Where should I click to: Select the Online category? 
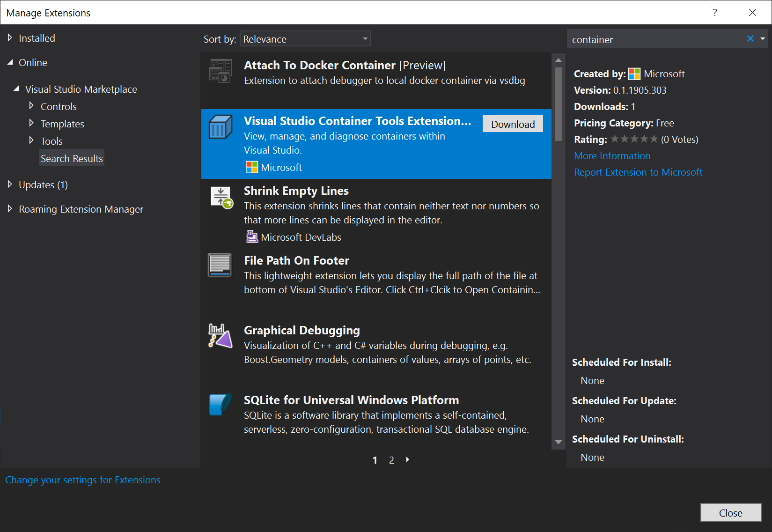tap(33, 63)
